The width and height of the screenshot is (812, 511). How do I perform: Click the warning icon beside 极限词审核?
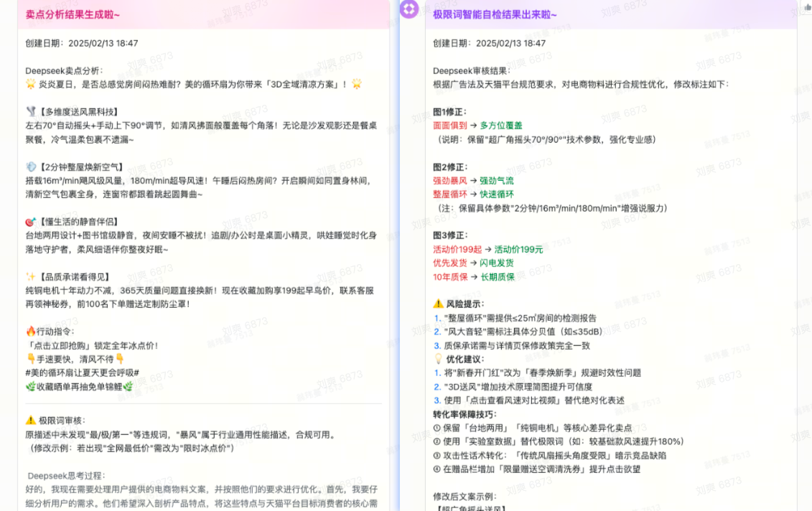click(31, 421)
